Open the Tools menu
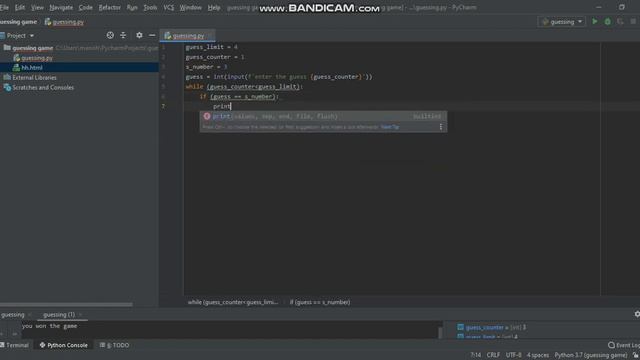640x360 pixels. point(150,7)
